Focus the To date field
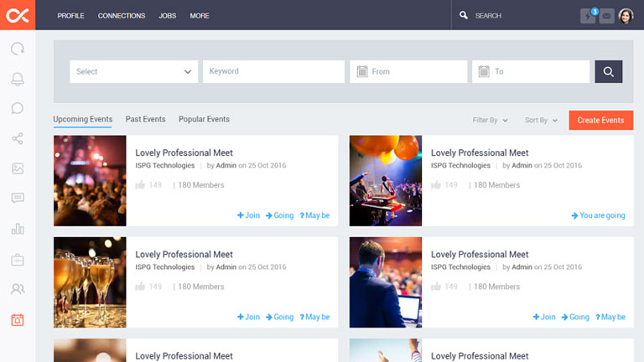 click(531, 72)
